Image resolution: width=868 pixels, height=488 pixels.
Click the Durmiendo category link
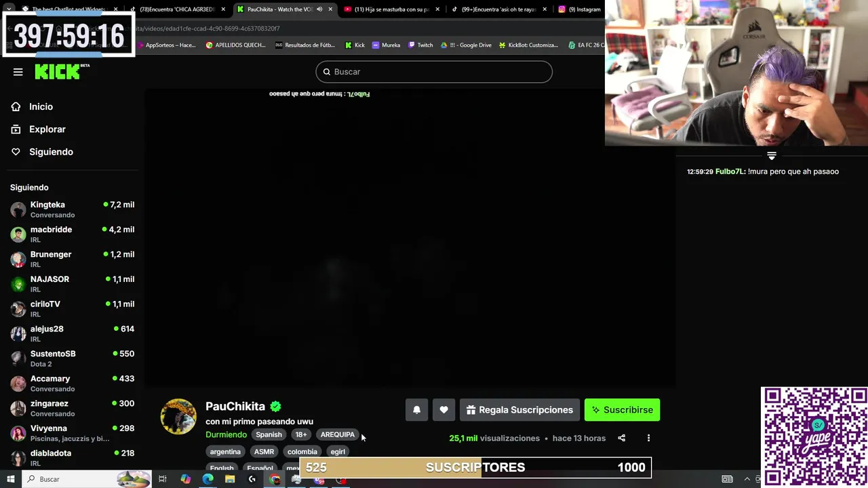tap(226, 434)
